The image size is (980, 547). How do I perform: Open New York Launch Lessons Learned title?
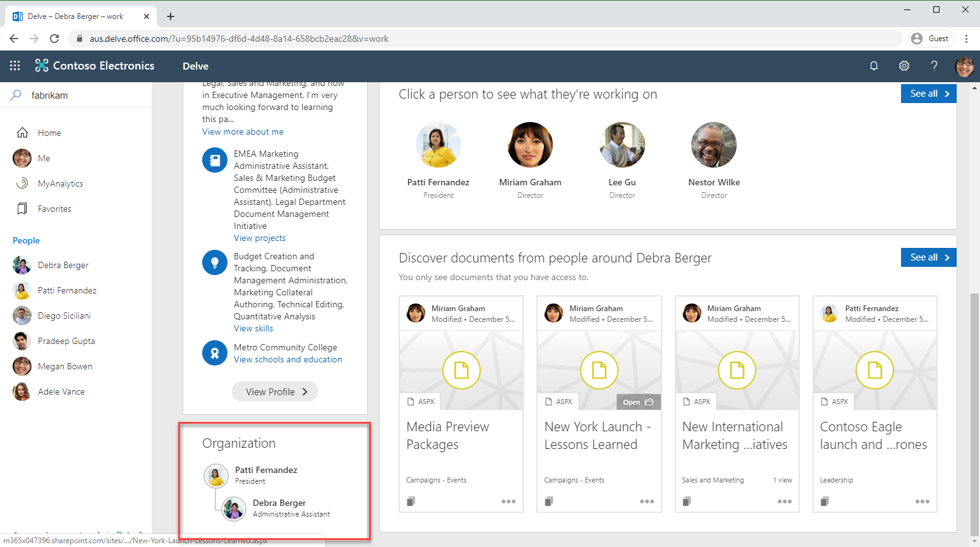click(598, 436)
